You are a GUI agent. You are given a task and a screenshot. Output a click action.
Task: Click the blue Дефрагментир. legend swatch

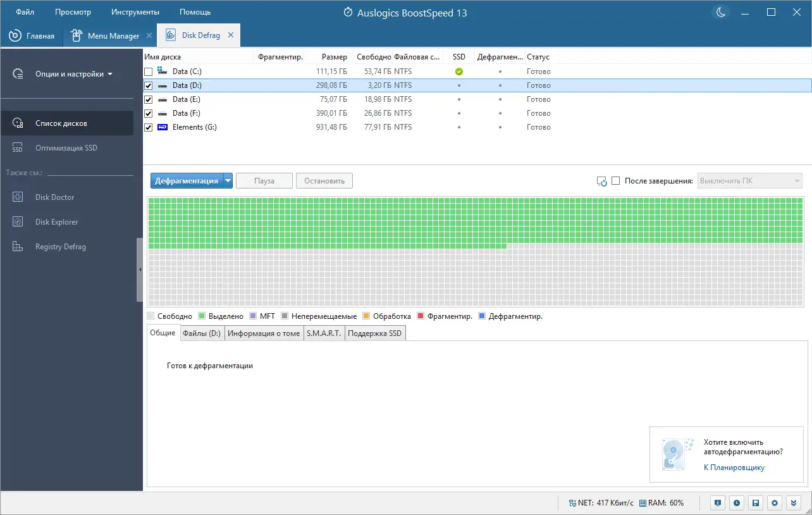coord(482,316)
